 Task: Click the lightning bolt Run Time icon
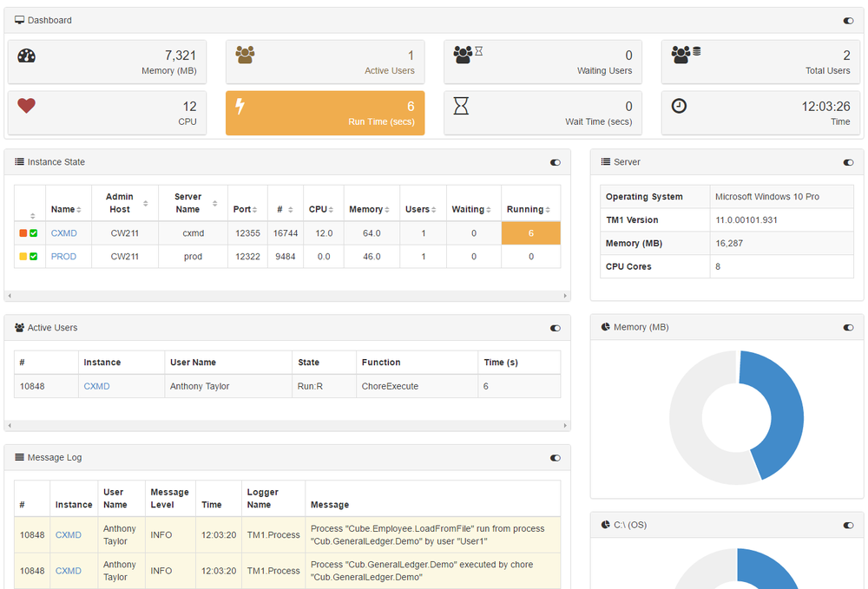pos(240,107)
